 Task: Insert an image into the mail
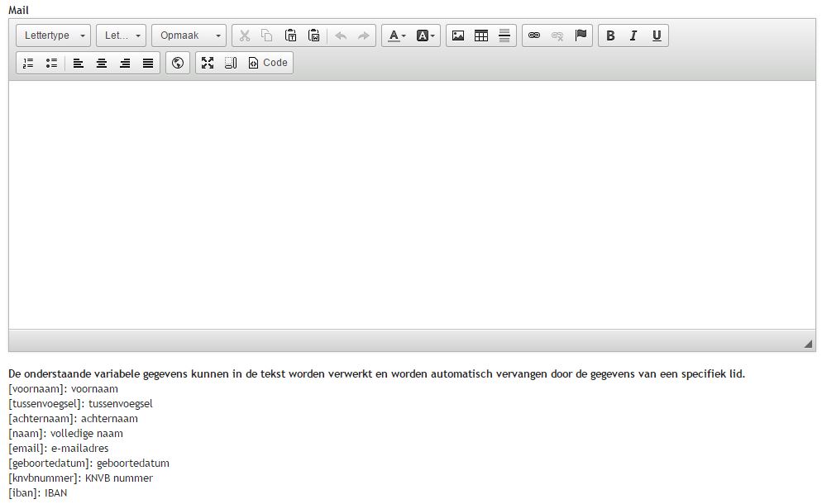tap(458, 36)
